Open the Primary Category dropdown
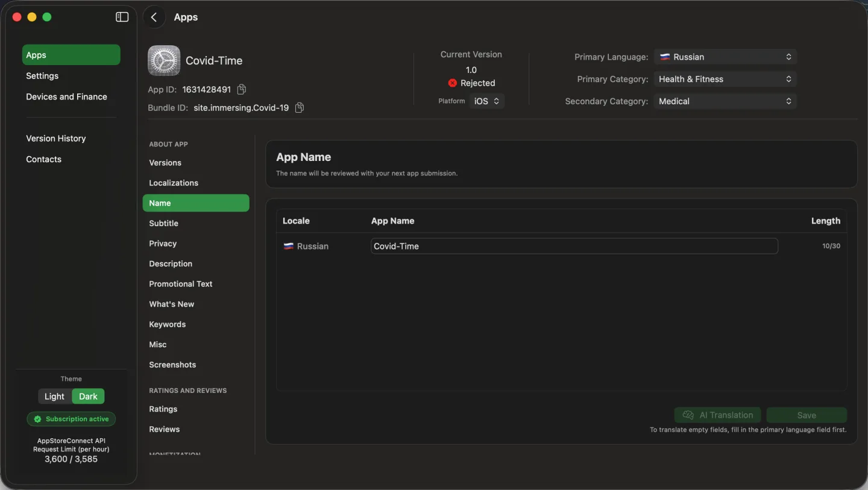The height and width of the screenshot is (490, 868). click(725, 79)
